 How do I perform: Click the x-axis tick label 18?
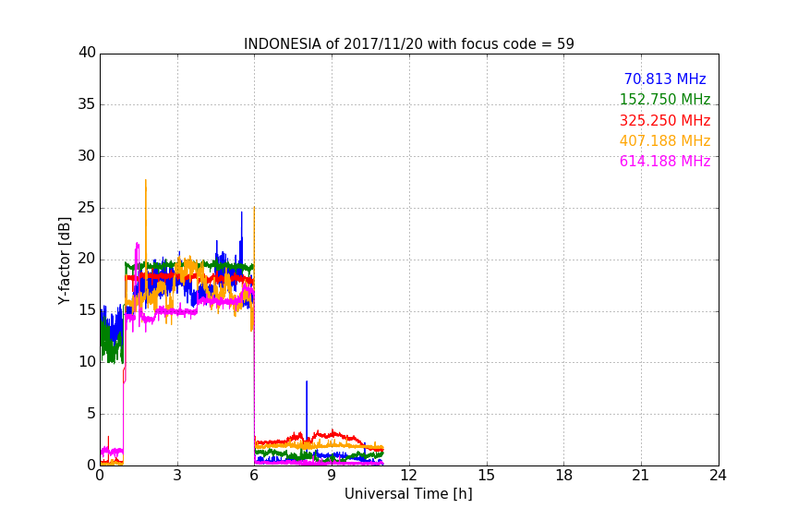click(x=564, y=476)
